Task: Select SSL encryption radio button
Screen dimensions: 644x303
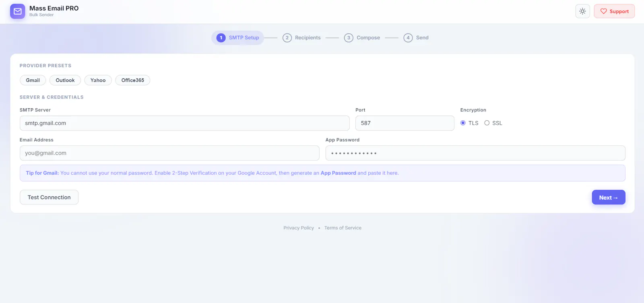Action: [x=487, y=123]
